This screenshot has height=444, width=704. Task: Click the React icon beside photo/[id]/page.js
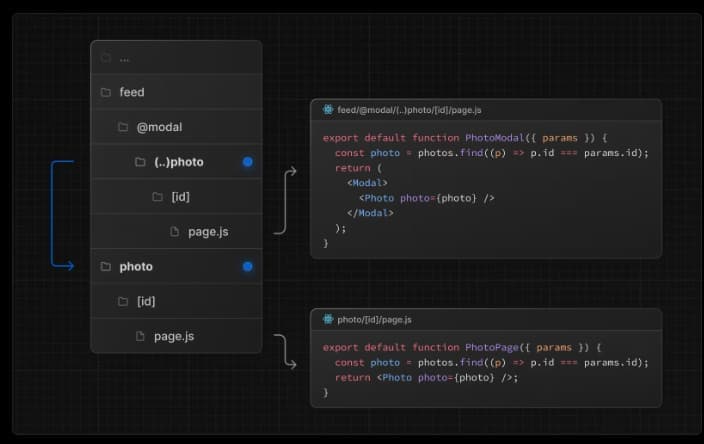[x=328, y=319]
